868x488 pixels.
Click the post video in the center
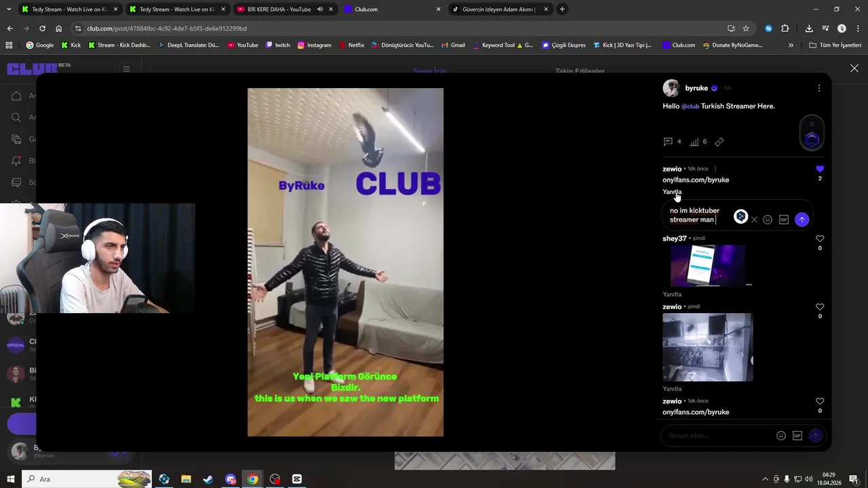coord(345,262)
